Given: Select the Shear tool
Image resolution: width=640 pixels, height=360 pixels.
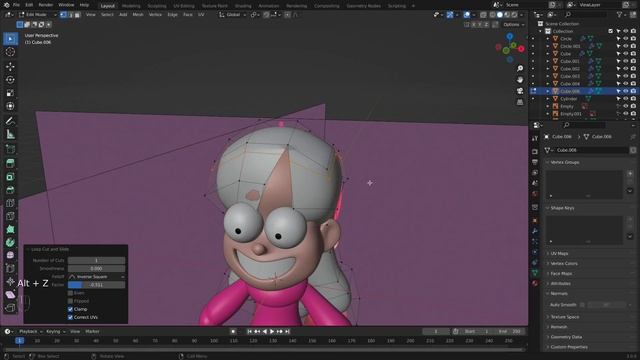Looking at the screenshot, I should [10, 294].
